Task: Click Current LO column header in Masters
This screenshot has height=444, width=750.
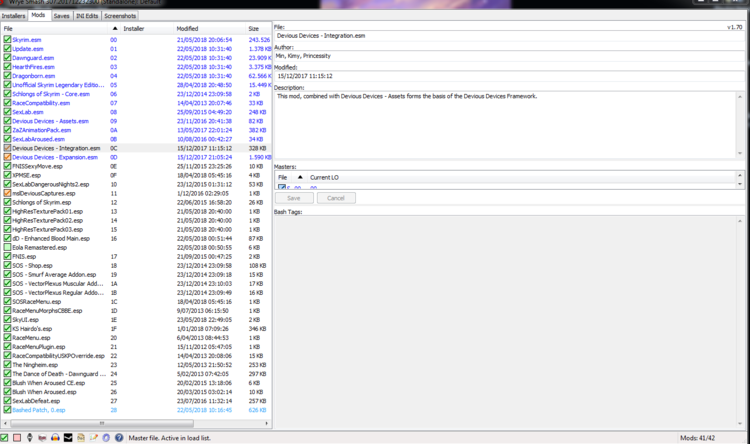Action: click(x=324, y=178)
